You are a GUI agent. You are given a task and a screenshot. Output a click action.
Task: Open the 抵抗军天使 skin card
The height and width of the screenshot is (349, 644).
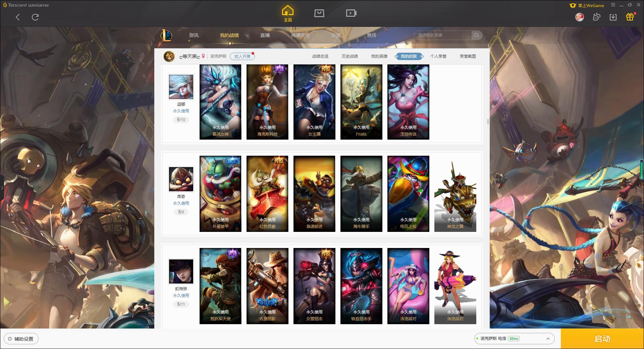[220, 286]
